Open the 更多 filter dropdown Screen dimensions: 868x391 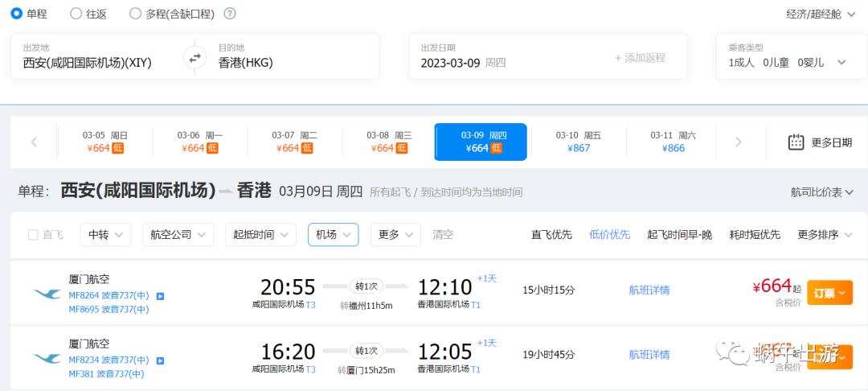tap(395, 235)
